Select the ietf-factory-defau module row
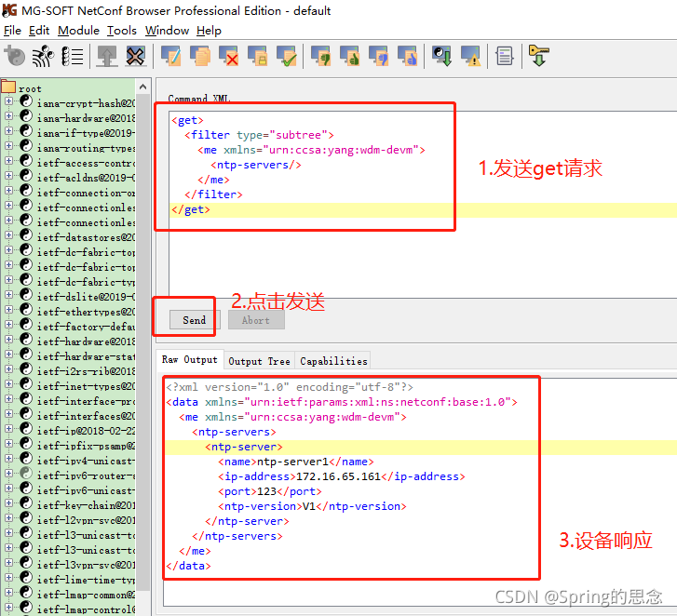The height and width of the screenshot is (616, 677). tap(86, 327)
